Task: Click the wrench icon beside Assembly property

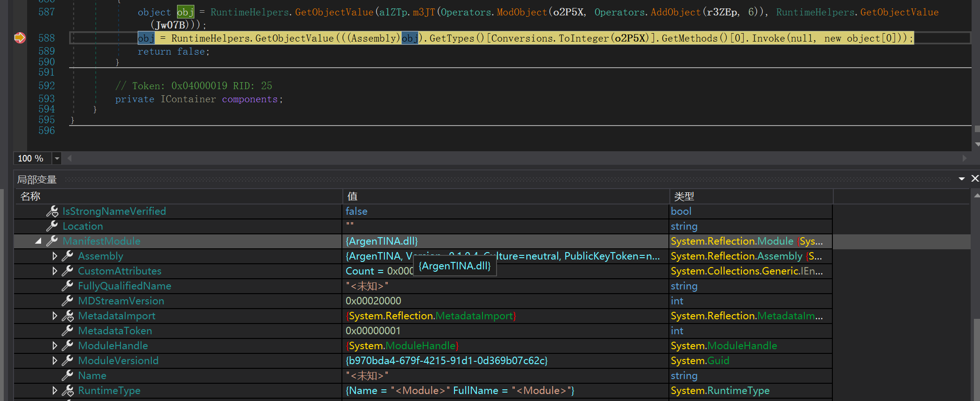Action: [x=68, y=256]
